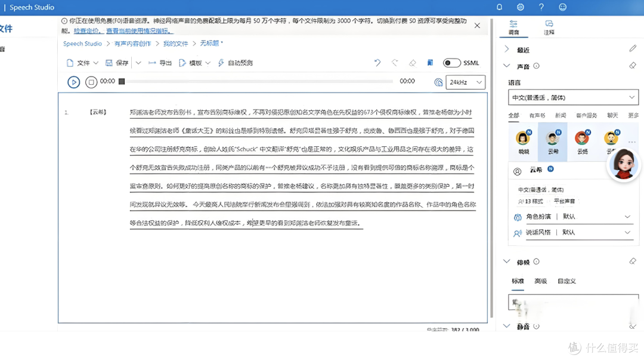Click the audio output icon beside 24kHz
This screenshot has width=644, height=361.
[x=438, y=82]
